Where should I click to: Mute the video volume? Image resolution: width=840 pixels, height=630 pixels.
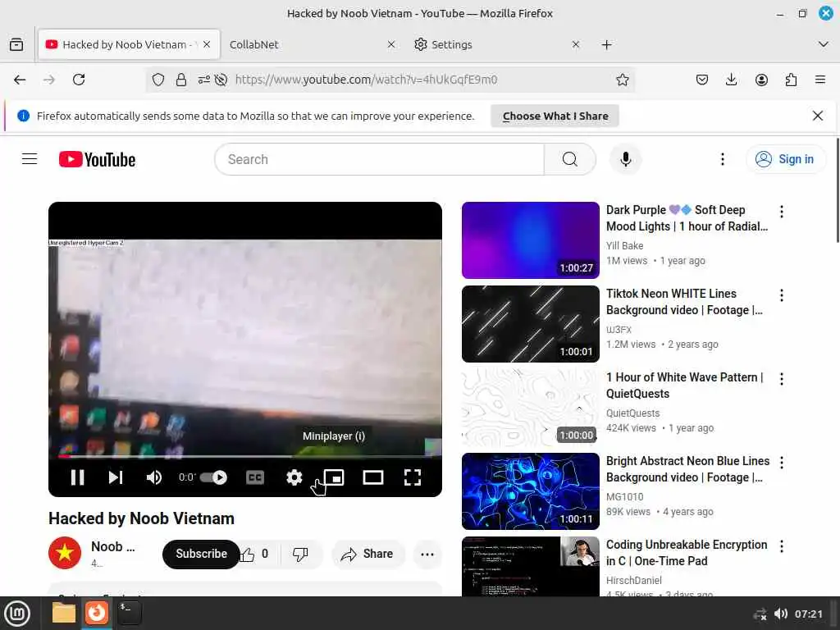coord(153,477)
